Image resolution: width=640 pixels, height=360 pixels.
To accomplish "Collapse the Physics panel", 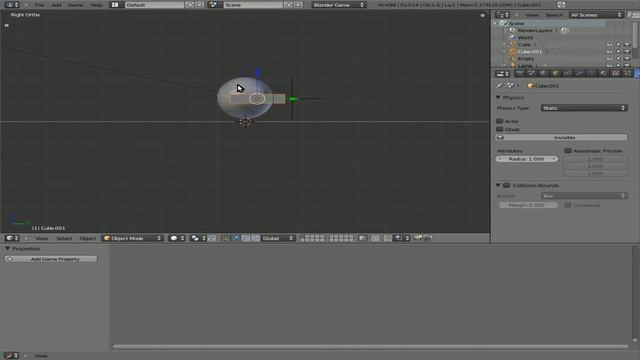I will pos(498,98).
